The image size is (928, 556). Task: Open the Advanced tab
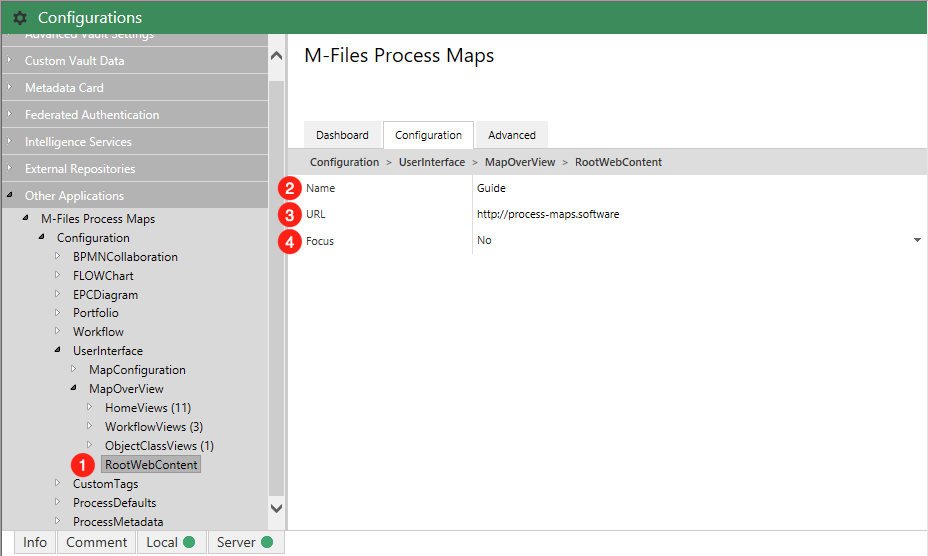[512, 135]
